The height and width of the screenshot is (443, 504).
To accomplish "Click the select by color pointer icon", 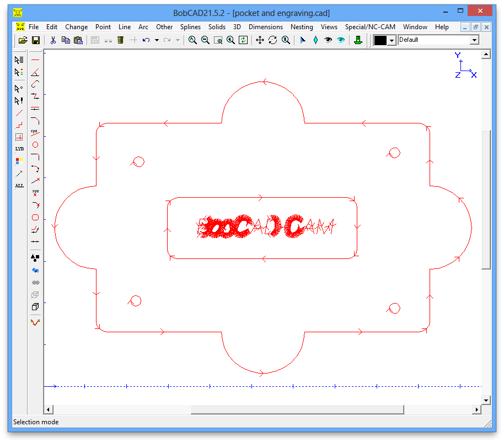I will click(19, 72).
